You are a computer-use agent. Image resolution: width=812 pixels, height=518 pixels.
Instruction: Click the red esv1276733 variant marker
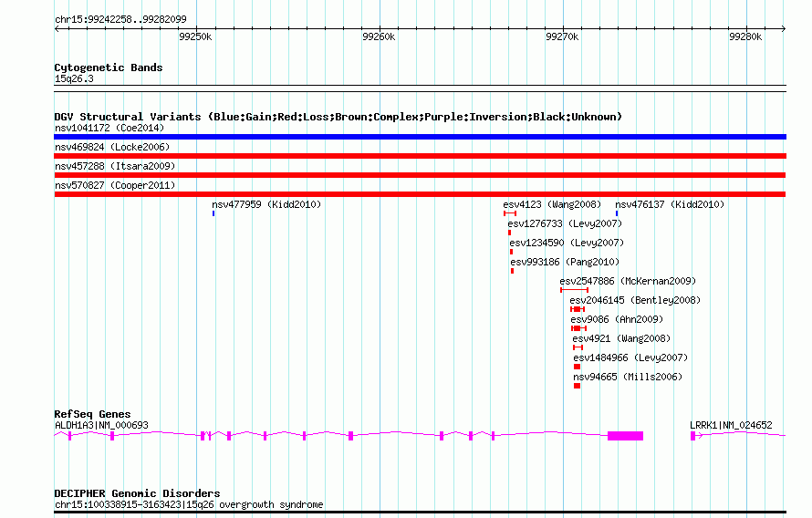[510, 233]
